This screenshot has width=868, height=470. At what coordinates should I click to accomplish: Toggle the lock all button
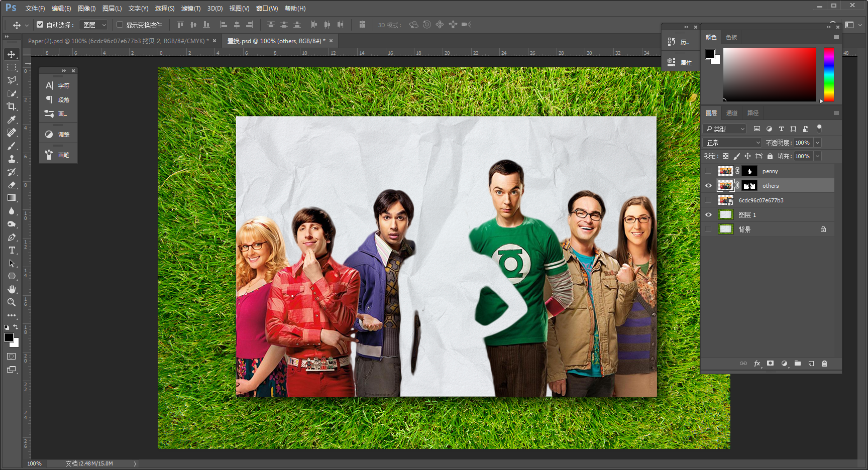coord(770,156)
